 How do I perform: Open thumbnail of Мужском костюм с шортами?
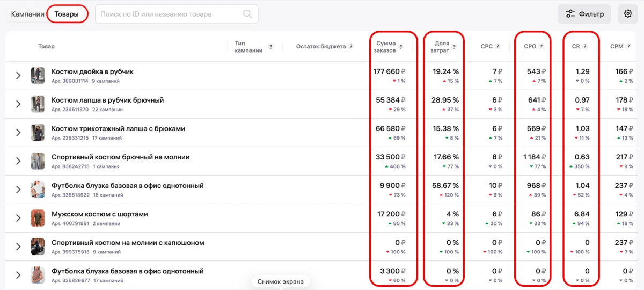pyautogui.click(x=38, y=218)
